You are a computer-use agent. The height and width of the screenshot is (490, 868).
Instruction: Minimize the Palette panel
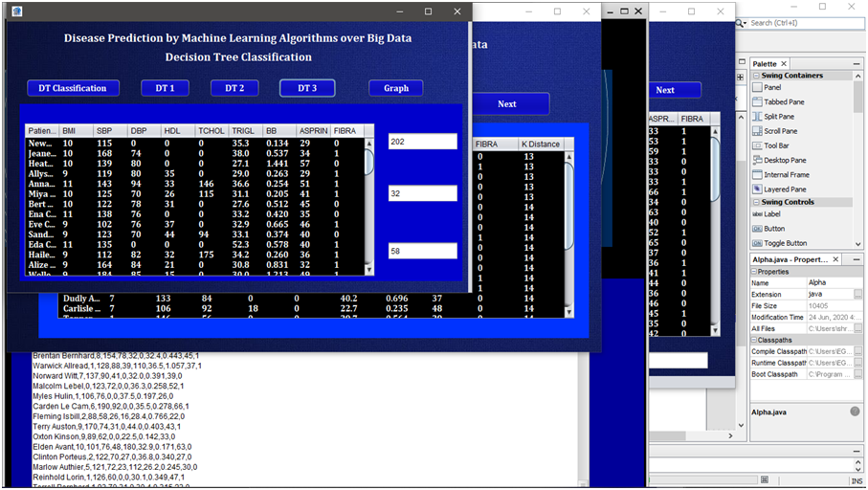pyautogui.click(x=857, y=64)
